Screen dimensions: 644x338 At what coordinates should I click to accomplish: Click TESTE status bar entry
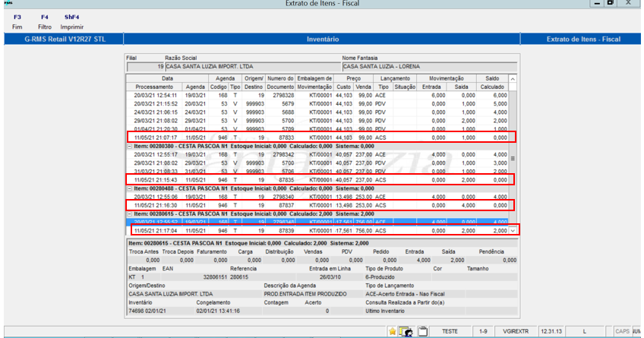pyautogui.click(x=450, y=331)
